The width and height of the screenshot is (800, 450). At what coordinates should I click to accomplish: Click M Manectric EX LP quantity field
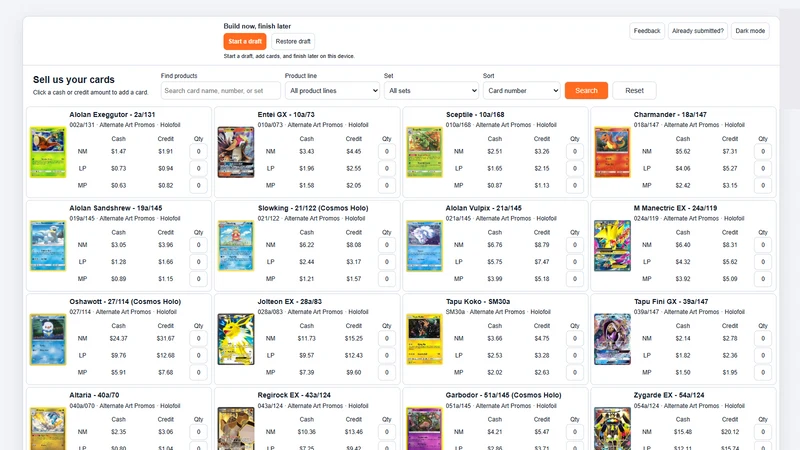tap(763, 262)
